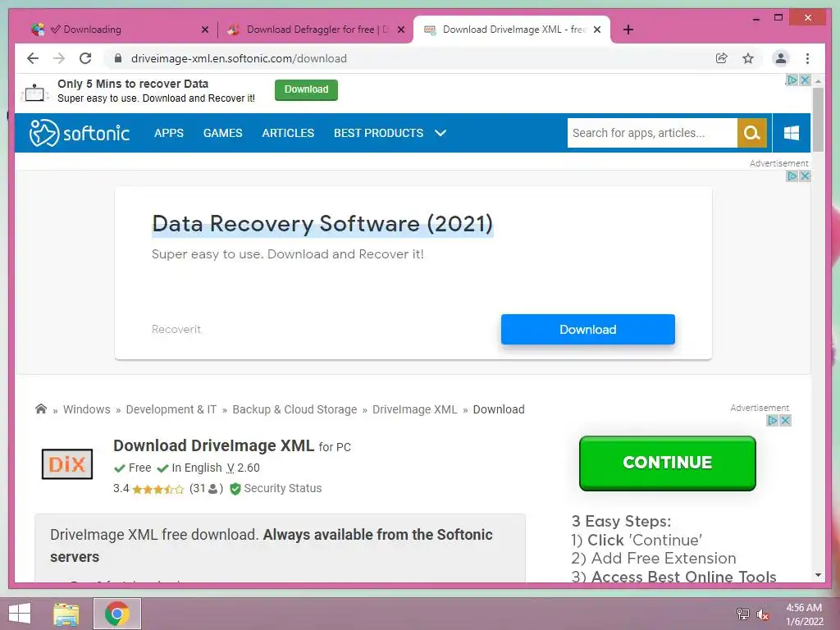
Task: Click Backup & Cloud Storage breadcrumb
Action: pos(294,409)
